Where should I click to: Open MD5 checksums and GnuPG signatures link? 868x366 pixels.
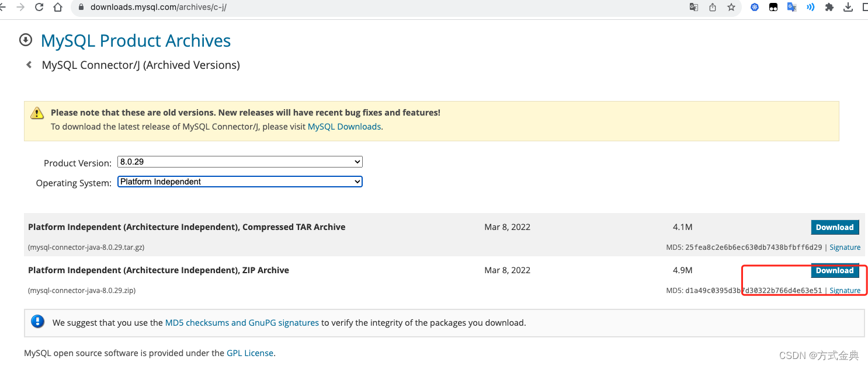pyautogui.click(x=242, y=322)
